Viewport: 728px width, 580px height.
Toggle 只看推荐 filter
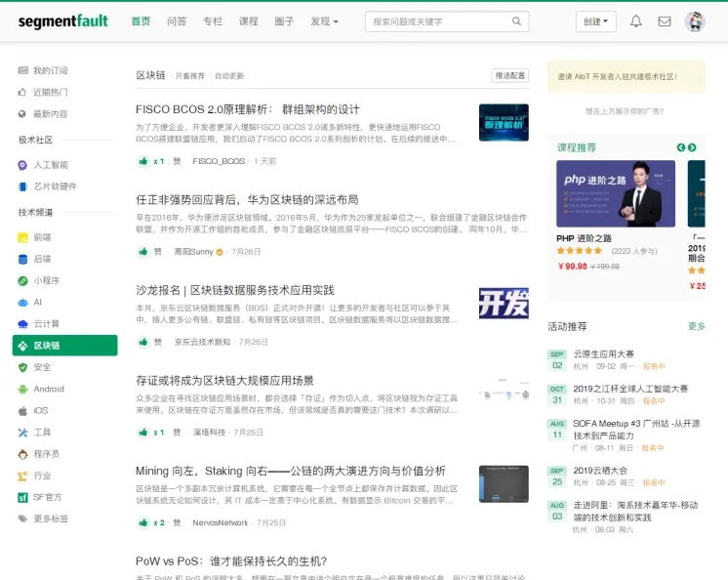pos(190,76)
